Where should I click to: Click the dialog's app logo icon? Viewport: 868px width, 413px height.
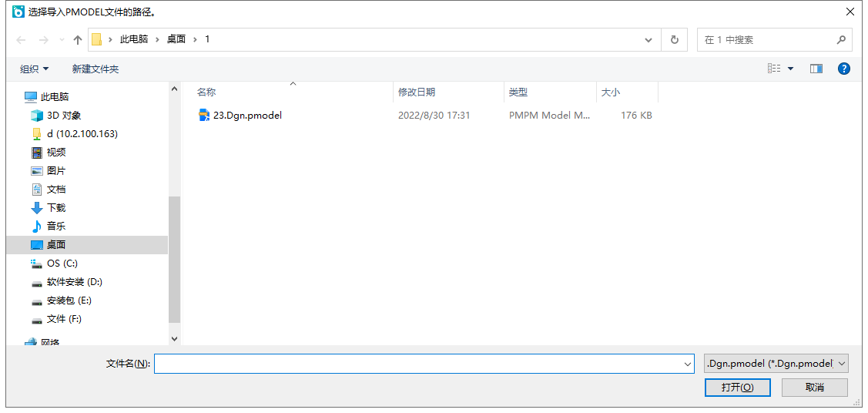click(x=18, y=11)
